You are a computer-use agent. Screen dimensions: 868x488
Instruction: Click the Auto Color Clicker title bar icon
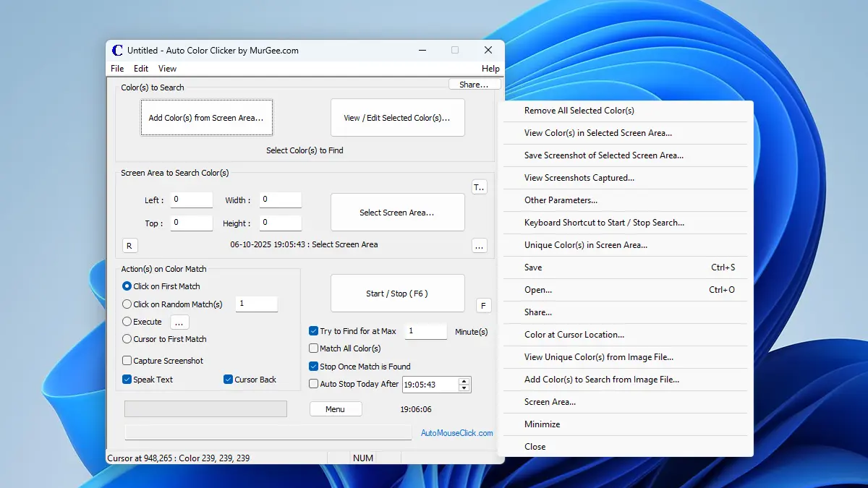[117, 51]
